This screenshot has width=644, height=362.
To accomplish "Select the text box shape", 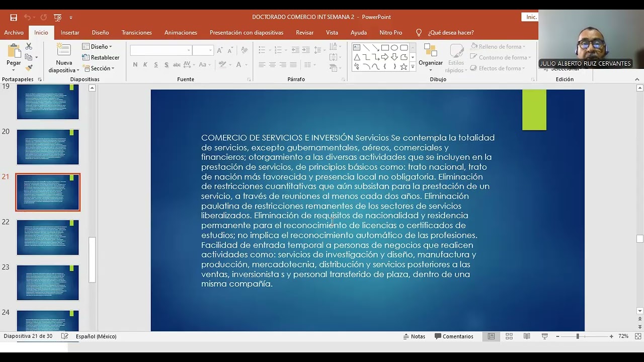I will click(357, 48).
